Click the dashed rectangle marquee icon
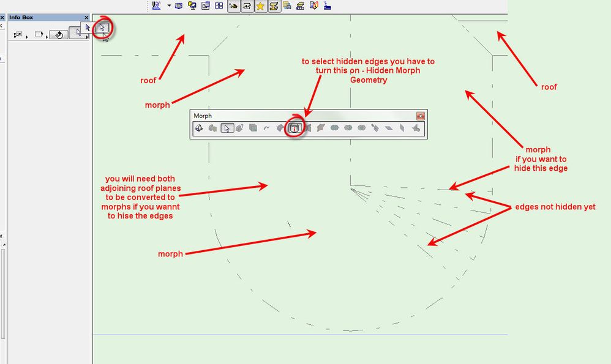 [38, 35]
